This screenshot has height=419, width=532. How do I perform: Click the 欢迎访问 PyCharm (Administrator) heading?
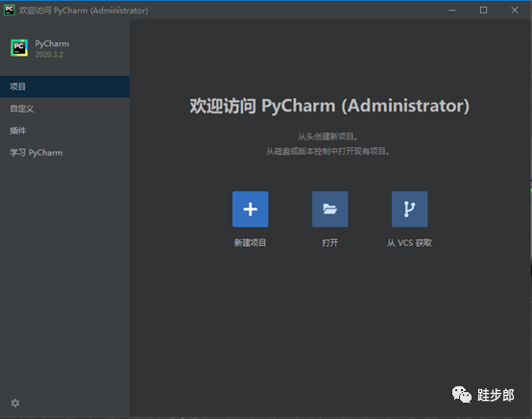[x=329, y=106]
